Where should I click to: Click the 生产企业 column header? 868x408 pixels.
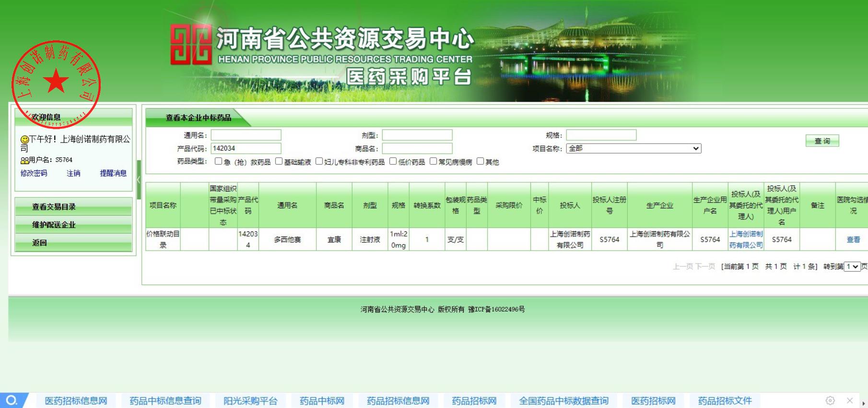click(x=660, y=205)
